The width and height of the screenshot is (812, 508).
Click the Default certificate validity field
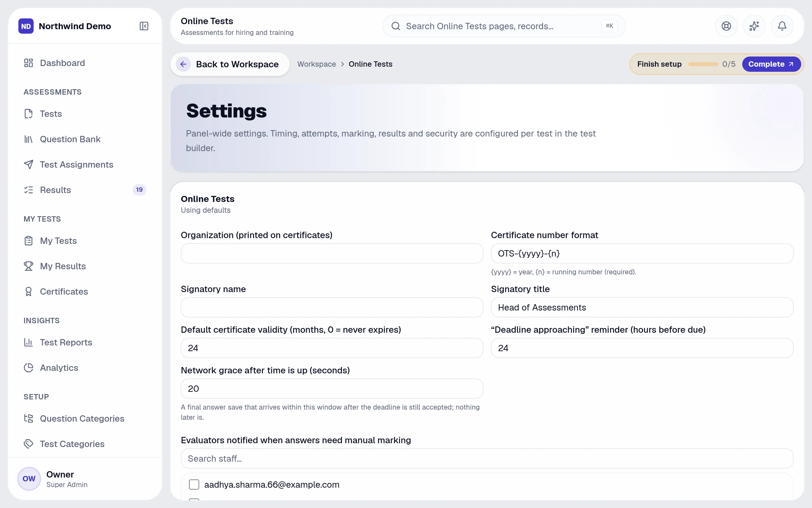point(332,348)
